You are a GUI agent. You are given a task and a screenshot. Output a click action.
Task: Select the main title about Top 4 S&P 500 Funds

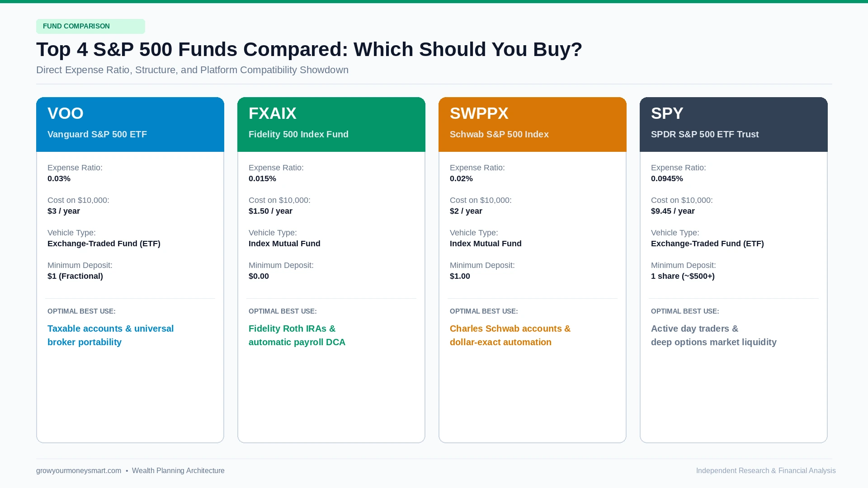coord(309,49)
